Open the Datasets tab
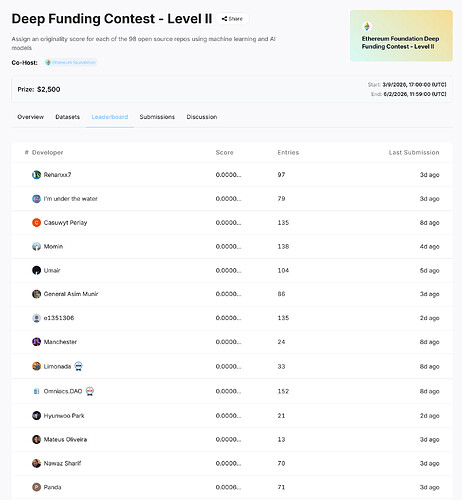Screen dimensions: 462x500 click(68, 117)
